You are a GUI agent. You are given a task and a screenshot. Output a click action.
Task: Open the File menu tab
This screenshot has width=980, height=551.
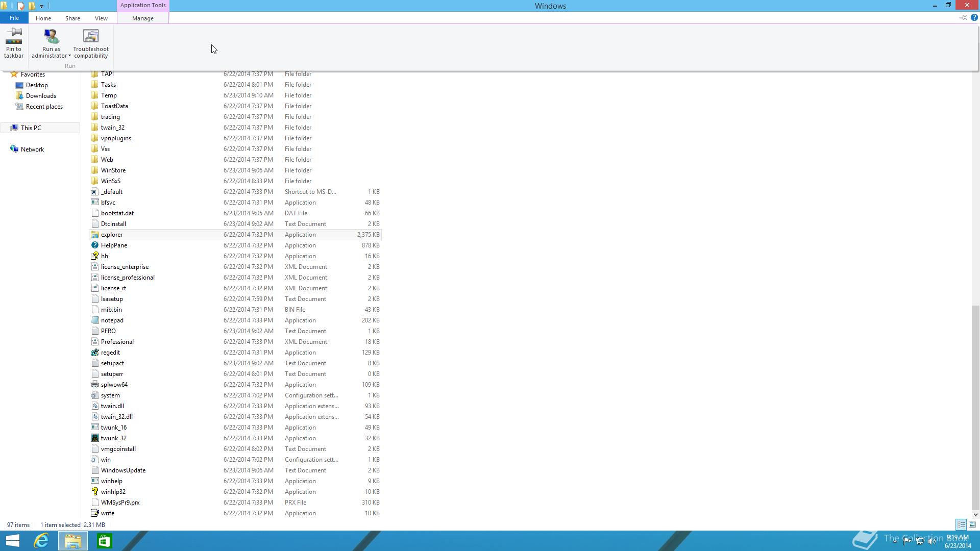[x=14, y=18]
